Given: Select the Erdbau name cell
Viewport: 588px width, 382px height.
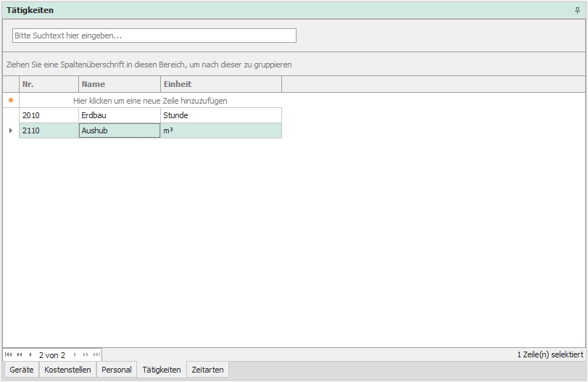Looking at the screenshot, I should click(119, 115).
